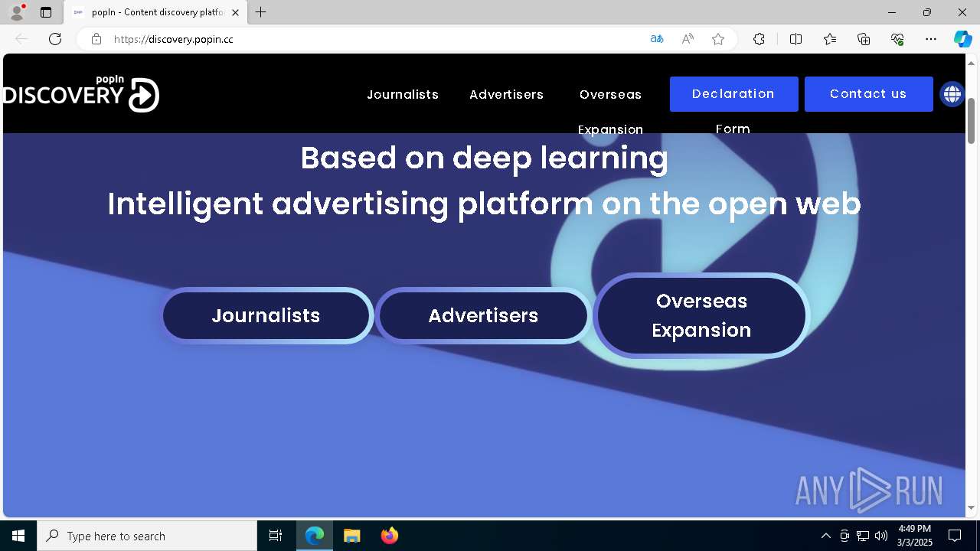This screenshot has width=980, height=551.
Task: Show hidden system tray icons
Action: (x=825, y=536)
